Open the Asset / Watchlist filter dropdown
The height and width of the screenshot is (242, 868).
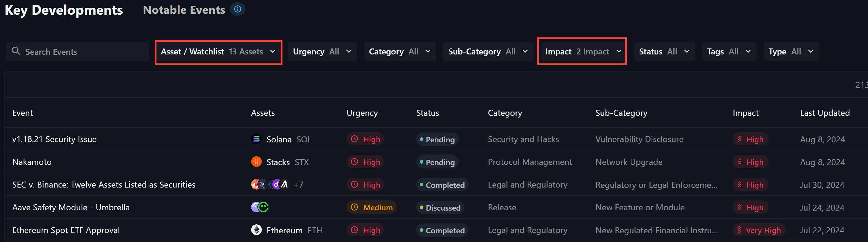click(x=218, y=51)
